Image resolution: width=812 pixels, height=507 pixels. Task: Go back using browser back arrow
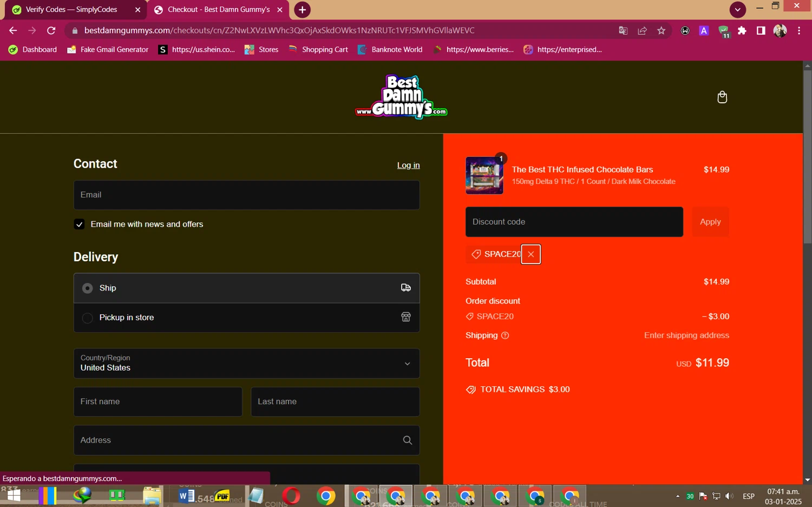click(x=13, y=30)
